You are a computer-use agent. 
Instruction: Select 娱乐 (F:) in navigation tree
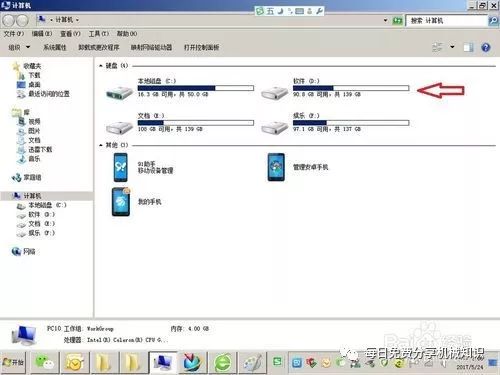point(36,233)
